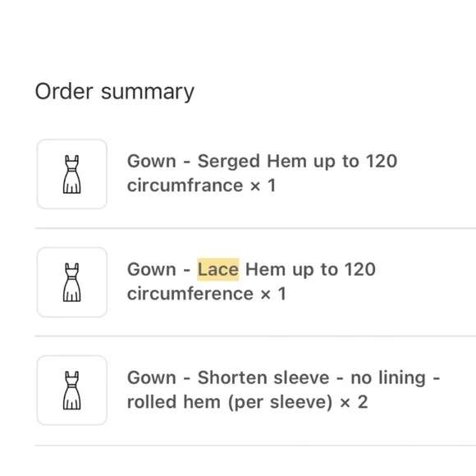
Task: Open the Gown - Shorten sleeve item title
Action: [x=283, y=390]
